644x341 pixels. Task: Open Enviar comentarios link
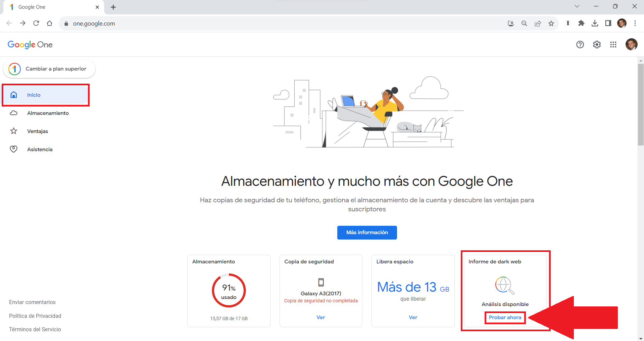click(x=32, y=302)
